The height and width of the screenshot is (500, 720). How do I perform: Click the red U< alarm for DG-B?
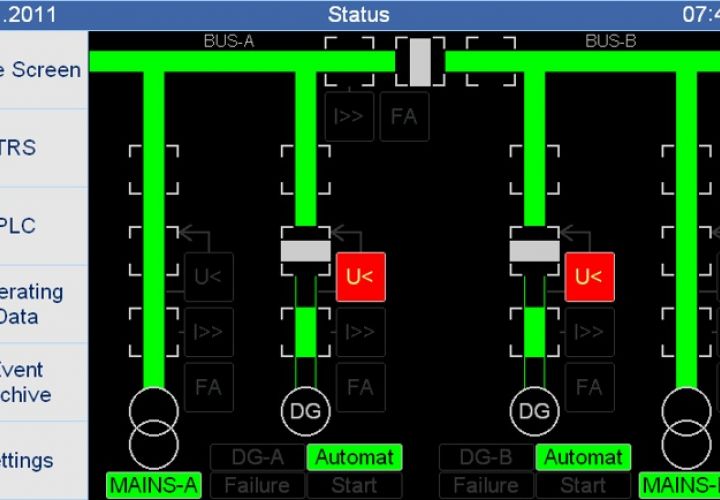(x=589, y=277)
